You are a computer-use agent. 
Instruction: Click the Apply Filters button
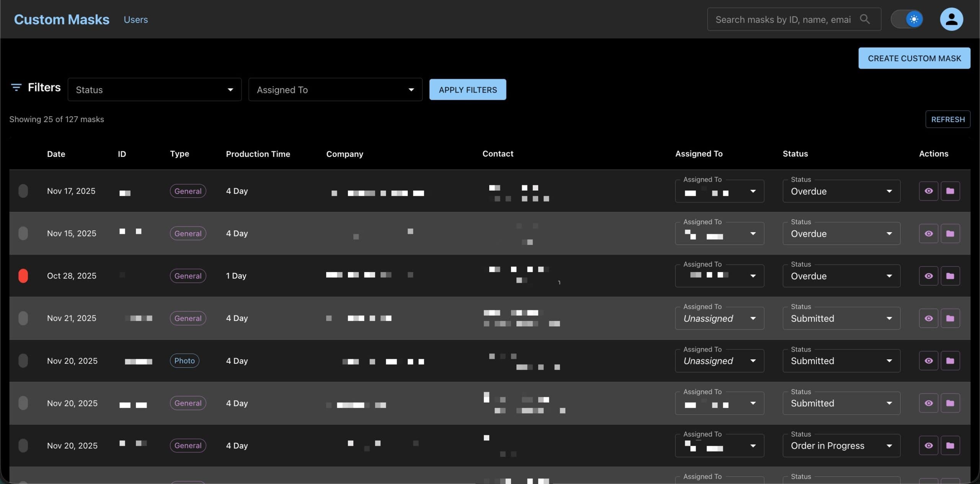tap(467, 90)
